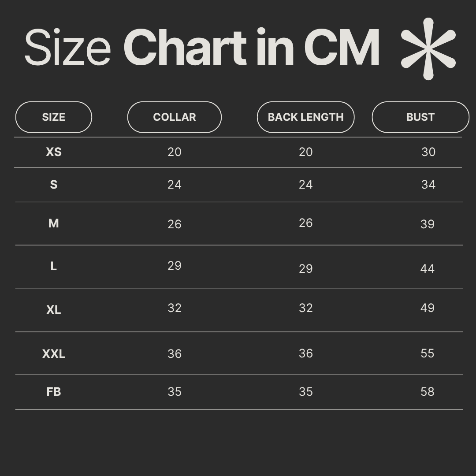This screenshot has width=476, height=476.
Task: Select the M size row label
Action: (x=54, y=223)
